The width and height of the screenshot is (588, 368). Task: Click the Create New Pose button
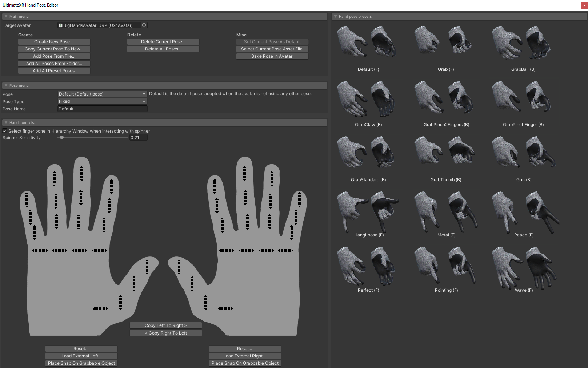pyautogui.click(x=54, y=42)
